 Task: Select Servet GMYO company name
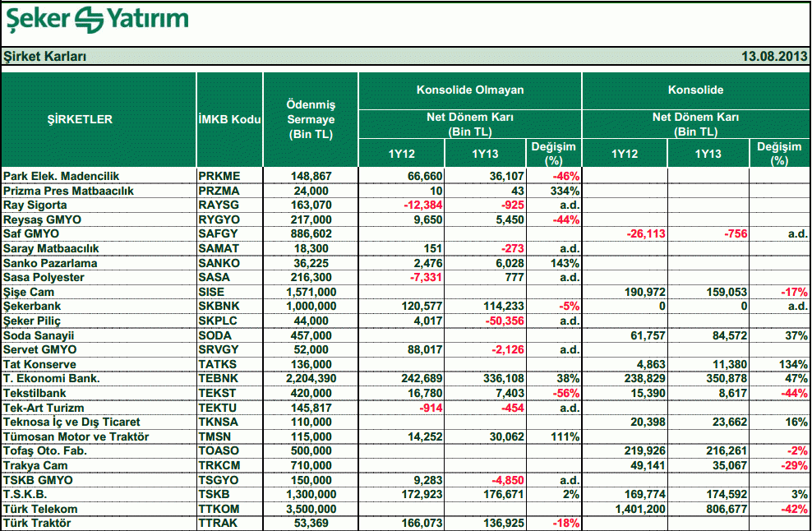pyautogui.click(x=39, y=349)
